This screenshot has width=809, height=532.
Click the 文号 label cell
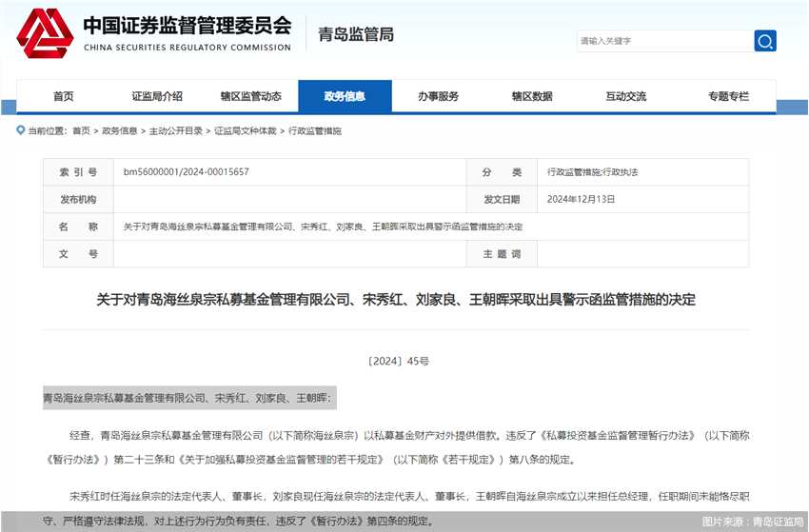pos(78,254)
